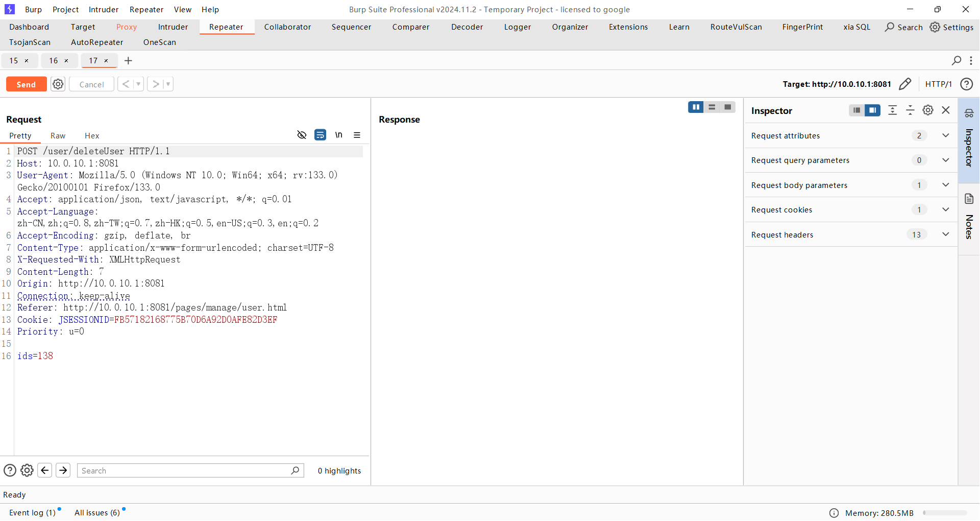
Task: Open the View menu
Action: [x=182, y=9]
